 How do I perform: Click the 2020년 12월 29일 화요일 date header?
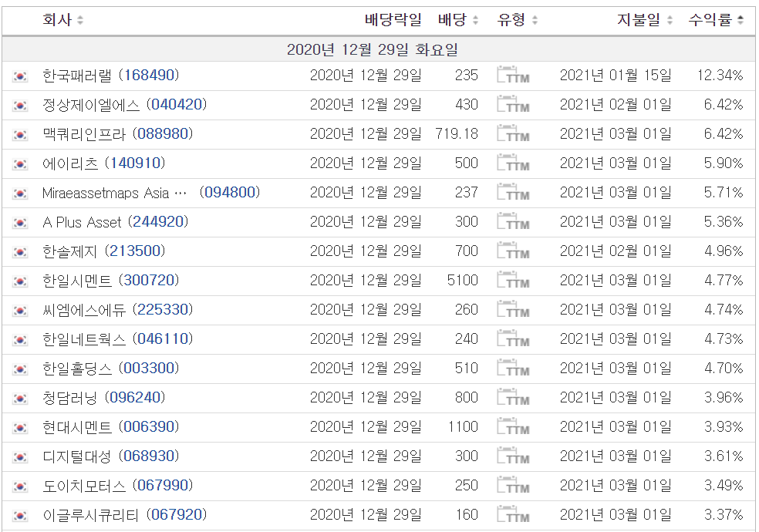click(373, 49)
